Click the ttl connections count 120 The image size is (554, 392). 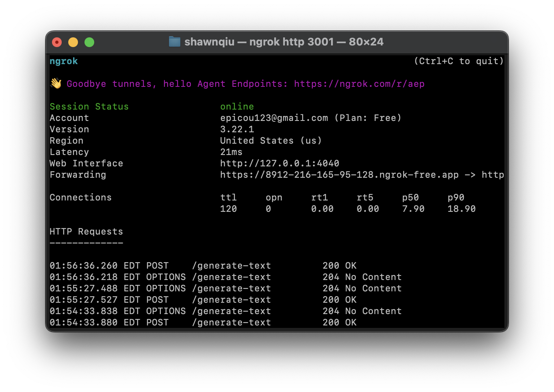[x=228, y=209]
